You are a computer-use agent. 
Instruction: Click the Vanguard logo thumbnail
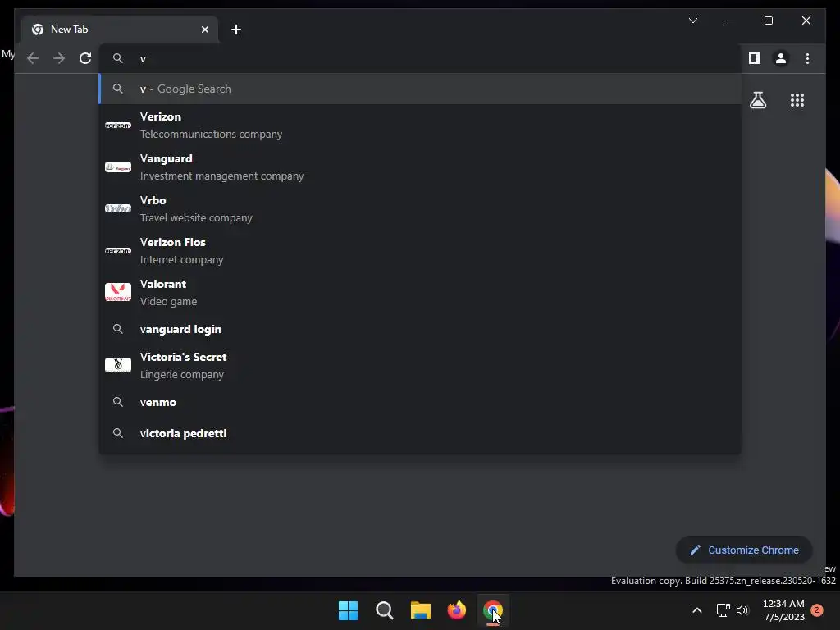click(118, 167)
